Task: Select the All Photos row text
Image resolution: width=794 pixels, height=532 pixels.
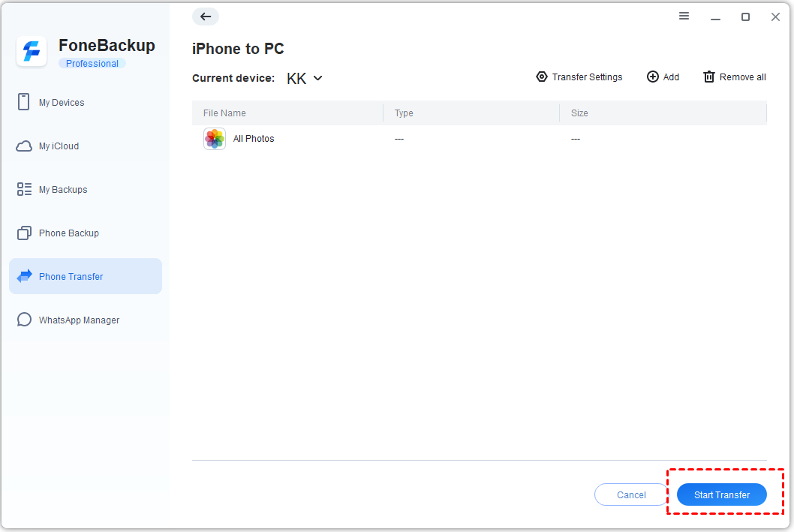Action: tap(253, 139)
